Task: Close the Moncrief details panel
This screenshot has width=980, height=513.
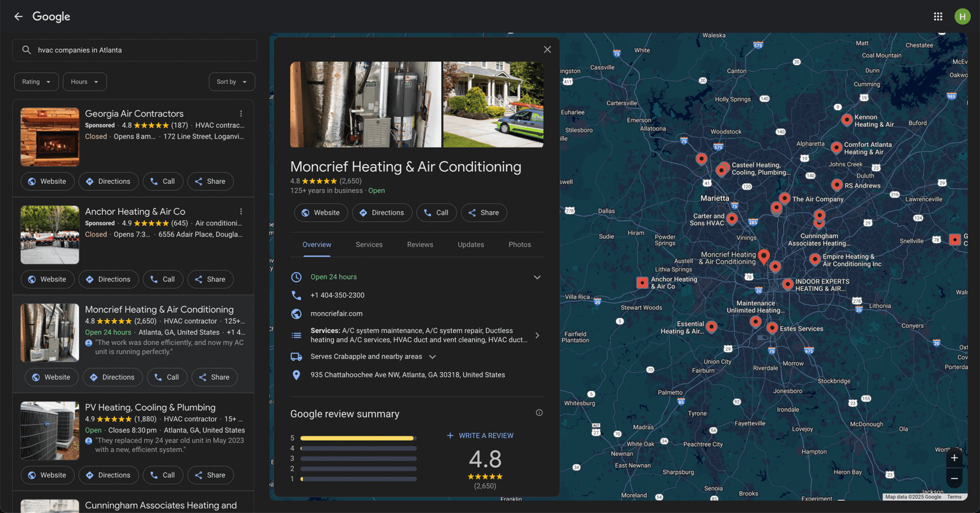Action: tap(547, 50)
